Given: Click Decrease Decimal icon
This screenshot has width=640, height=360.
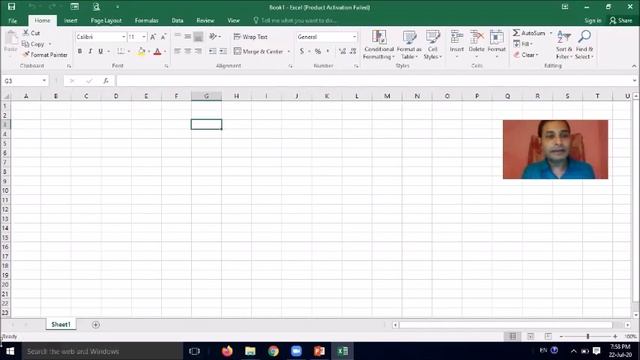Looking at the screenshot, I should 353,51.
